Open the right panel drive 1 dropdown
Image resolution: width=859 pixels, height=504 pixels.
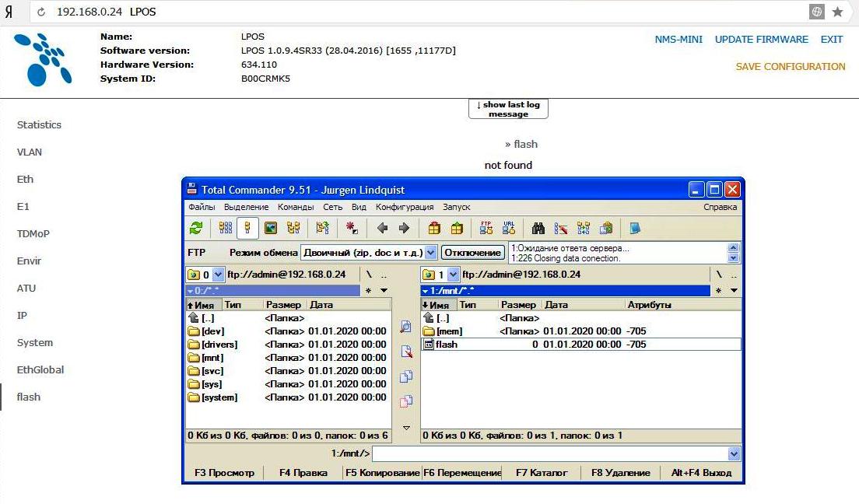pos(453,275)
